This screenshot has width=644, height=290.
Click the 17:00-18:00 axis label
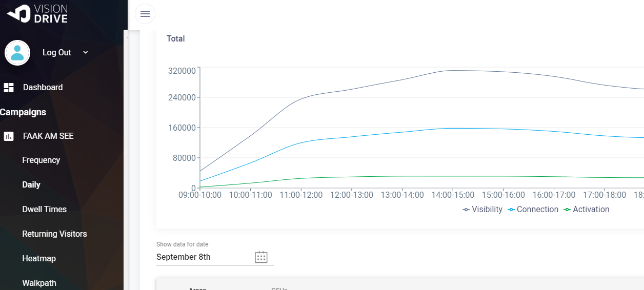tap(604, 195)
